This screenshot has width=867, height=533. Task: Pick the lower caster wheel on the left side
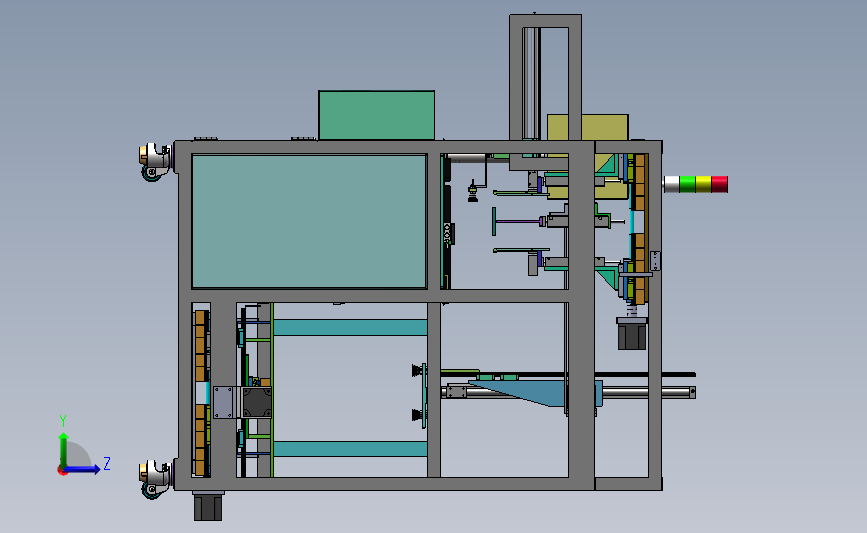pos(154,479)
